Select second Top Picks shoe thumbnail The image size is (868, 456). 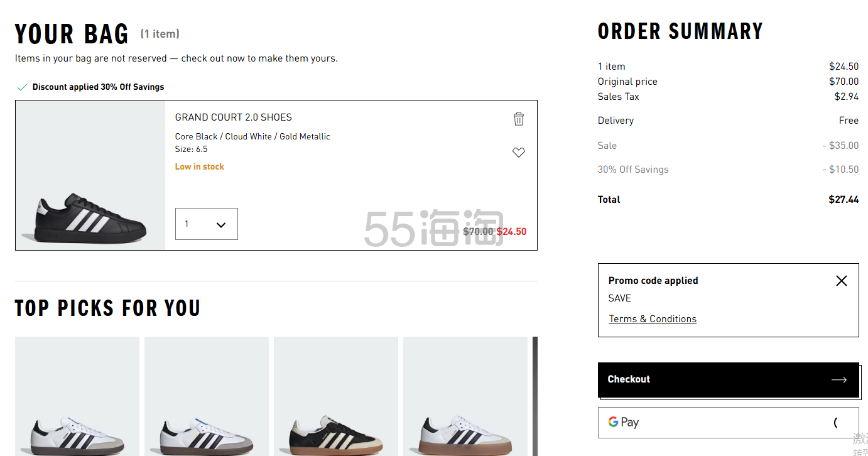[207, 396]
